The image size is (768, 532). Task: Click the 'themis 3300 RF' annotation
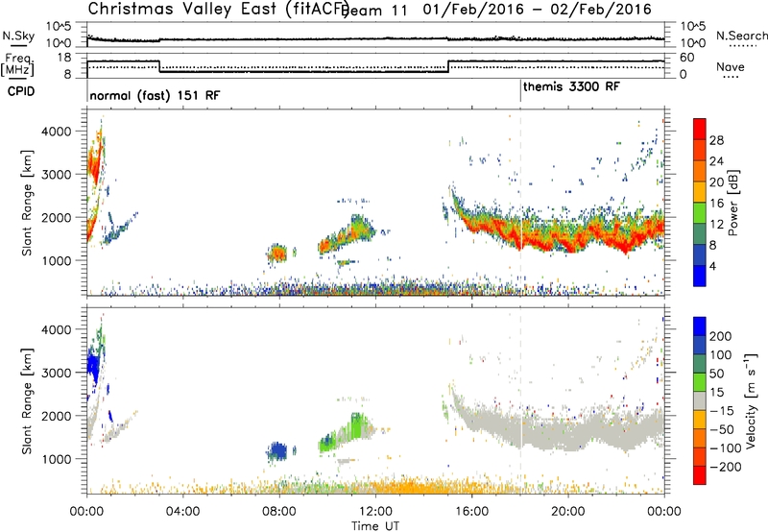[571, 86]
